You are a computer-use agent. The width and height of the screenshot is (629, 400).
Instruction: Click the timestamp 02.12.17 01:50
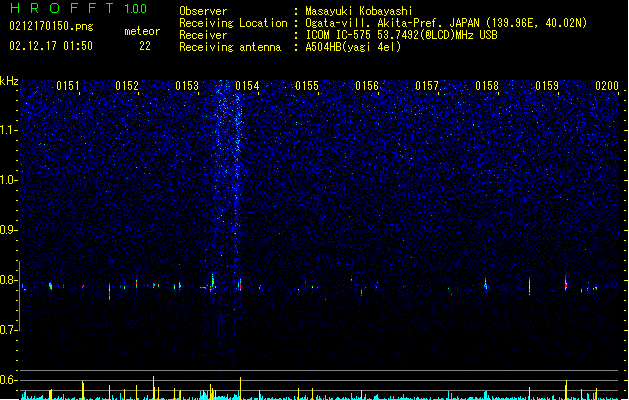[x=51, y=46]
